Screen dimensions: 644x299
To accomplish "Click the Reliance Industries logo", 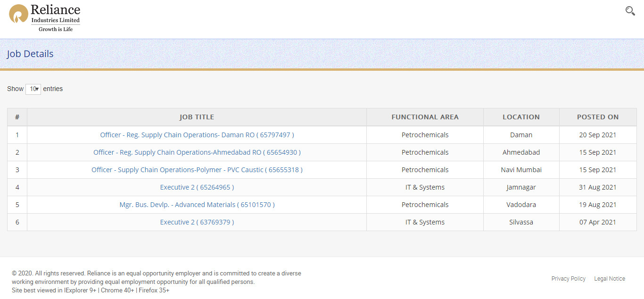I will (x=45, y=18).
